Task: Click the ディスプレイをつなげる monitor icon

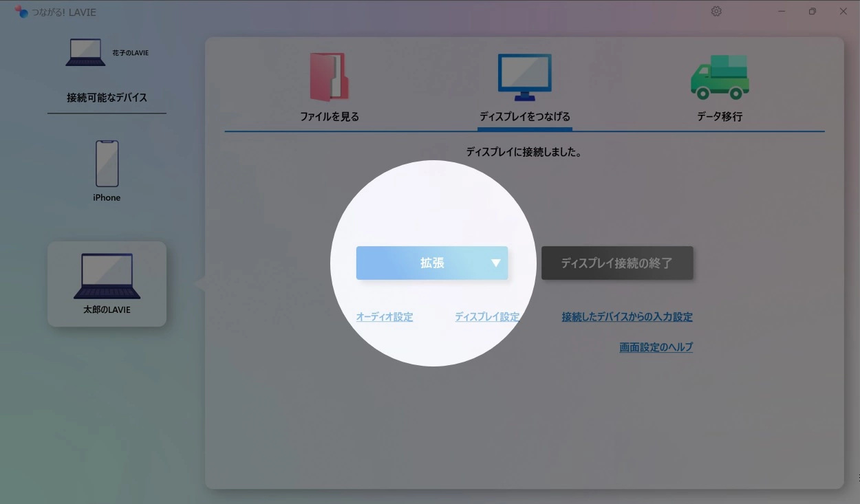Action: [x=524, y=78]
